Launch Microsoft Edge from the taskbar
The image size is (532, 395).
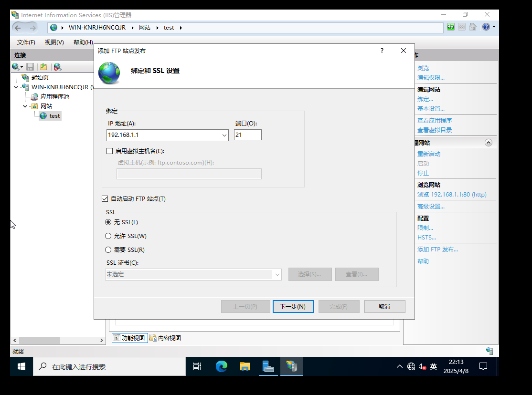221,366
